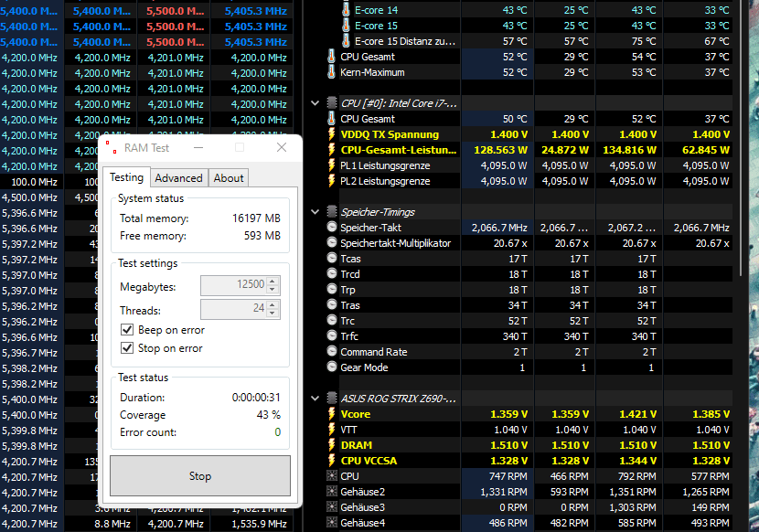Click the Free memory 593 MB value
759x532 pixels.
point(262,235)
